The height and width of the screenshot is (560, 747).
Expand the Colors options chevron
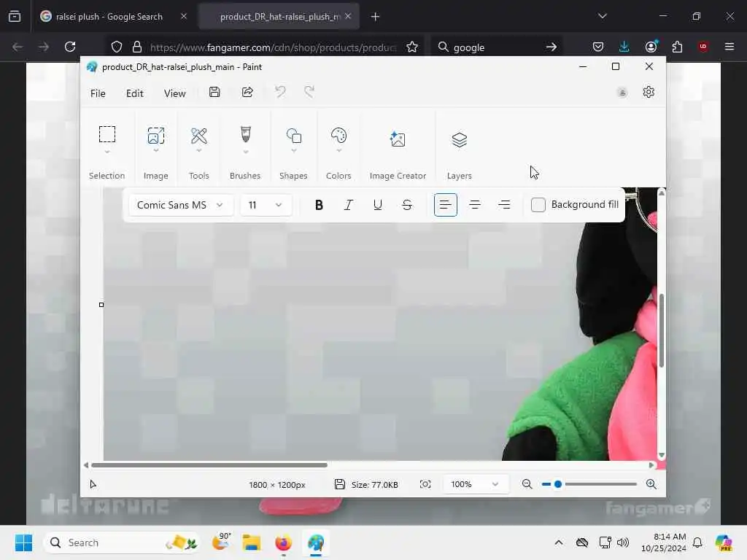pos(338,151)
